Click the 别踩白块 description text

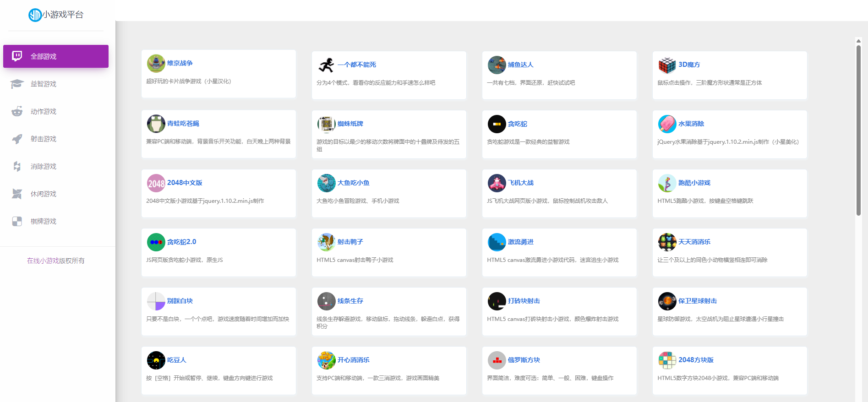tap(218, 319)
